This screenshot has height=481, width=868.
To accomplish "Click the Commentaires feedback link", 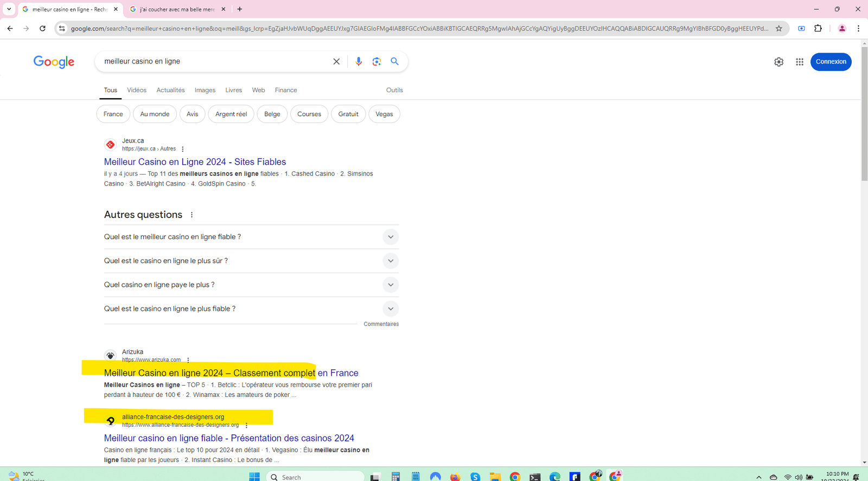I will click(381, 324).
